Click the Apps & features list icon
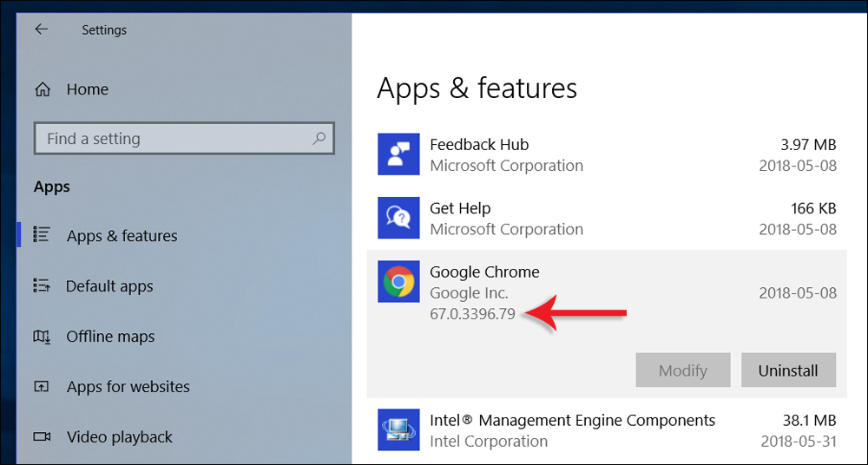Viewport: 868px width, 465px height. 41,235
